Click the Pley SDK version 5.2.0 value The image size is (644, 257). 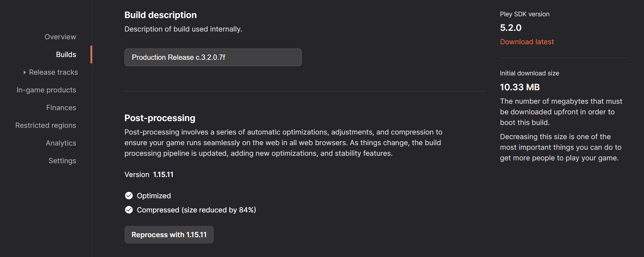(x=510, y=28)
